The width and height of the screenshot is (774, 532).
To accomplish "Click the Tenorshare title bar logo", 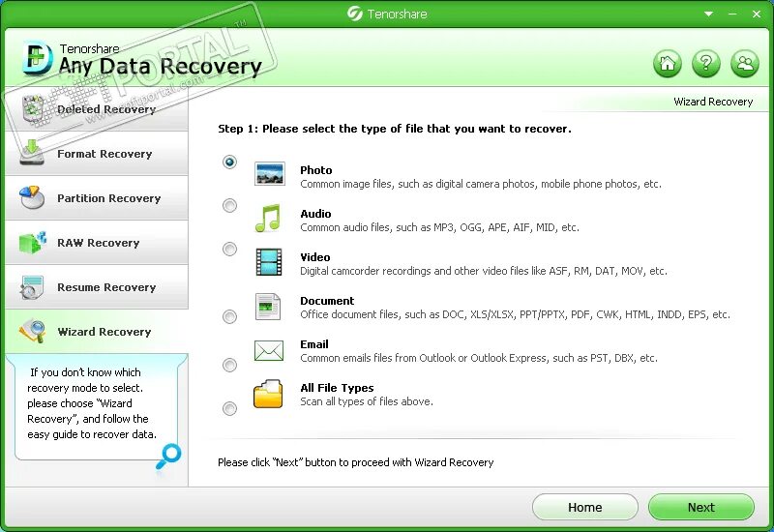I will coord(354,14).
